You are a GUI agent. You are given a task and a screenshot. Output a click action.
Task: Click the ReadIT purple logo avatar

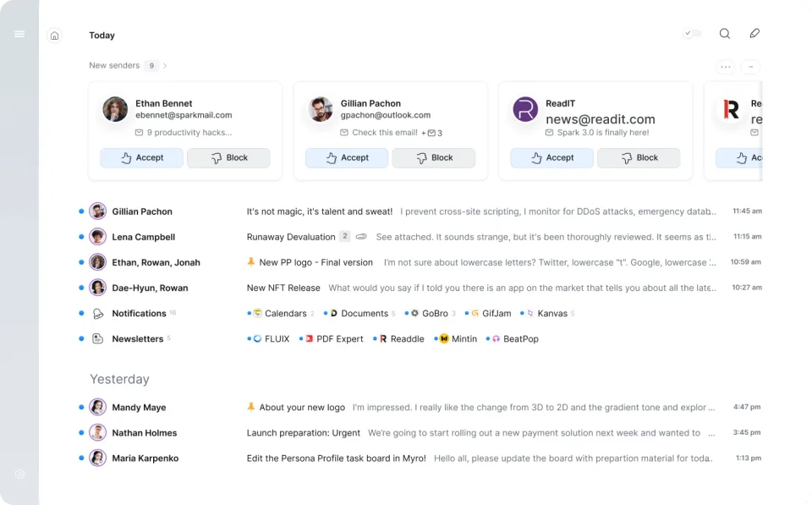[x=525, y=109]
